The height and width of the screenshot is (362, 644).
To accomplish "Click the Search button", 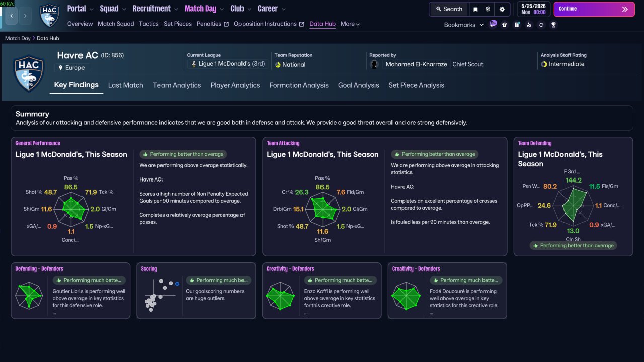I will [x=449, y=9].
